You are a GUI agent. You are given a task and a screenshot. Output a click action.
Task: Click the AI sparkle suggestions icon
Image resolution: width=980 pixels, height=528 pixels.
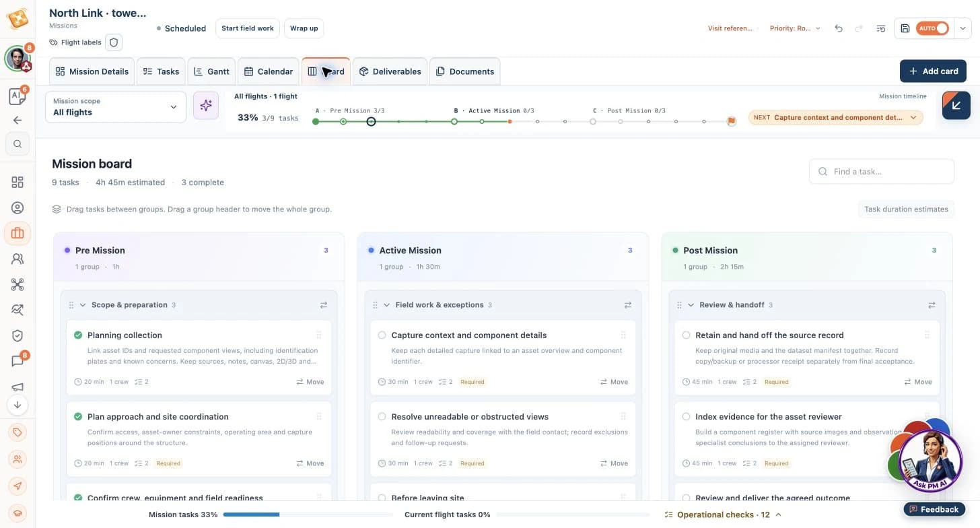click(x=206, y=106)
